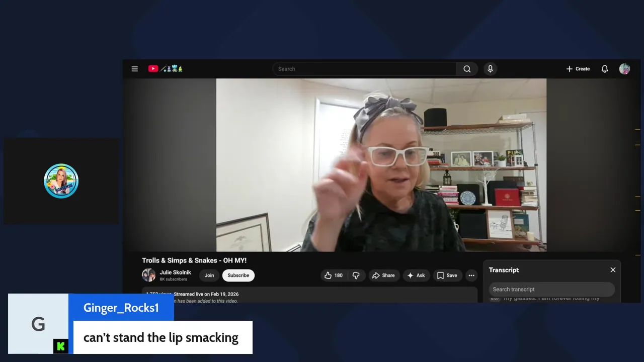Click the G avatar of the chat user
Image resolution: width=644 pixels, height=362 pixels.
click(38, 324)
